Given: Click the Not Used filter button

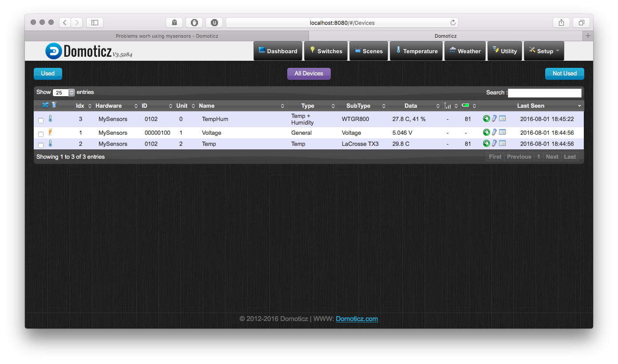Looking at the screenshot, I should (x=565, y=74).
